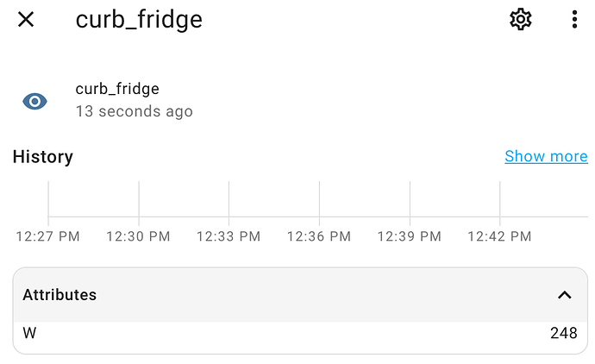The image size is (595, 364).
Task: Click the 13 seconds ago timestamp
Action: coord(134,111)
